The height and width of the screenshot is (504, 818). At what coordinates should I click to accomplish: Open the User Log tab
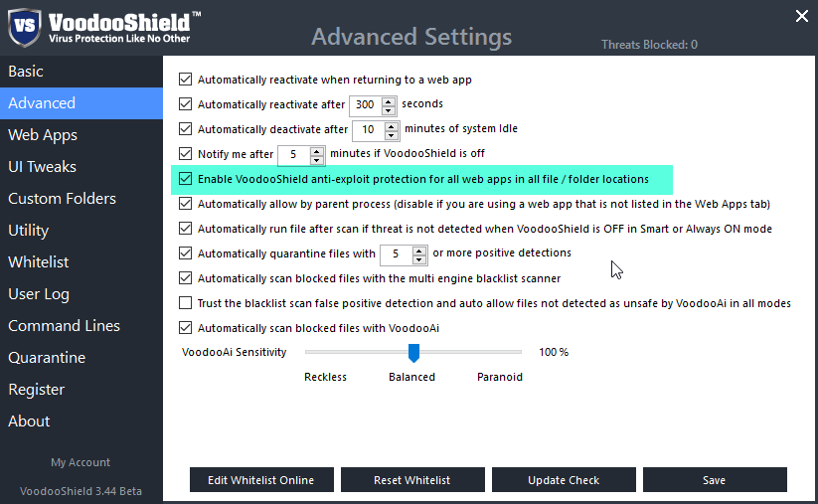pyautogui.click(x=37, y=294)
